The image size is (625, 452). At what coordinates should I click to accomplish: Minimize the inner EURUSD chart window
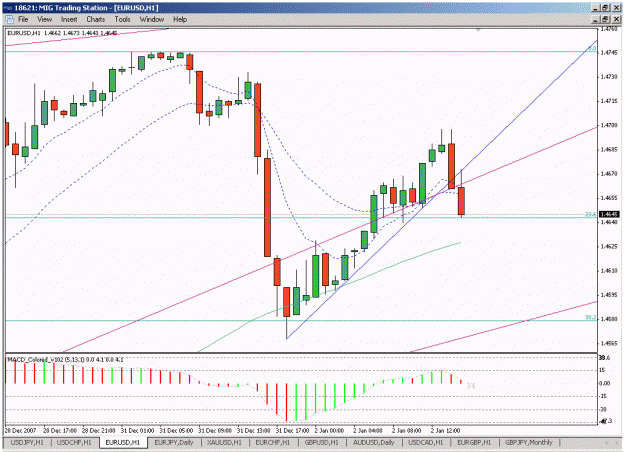click(x=596, y=19)
